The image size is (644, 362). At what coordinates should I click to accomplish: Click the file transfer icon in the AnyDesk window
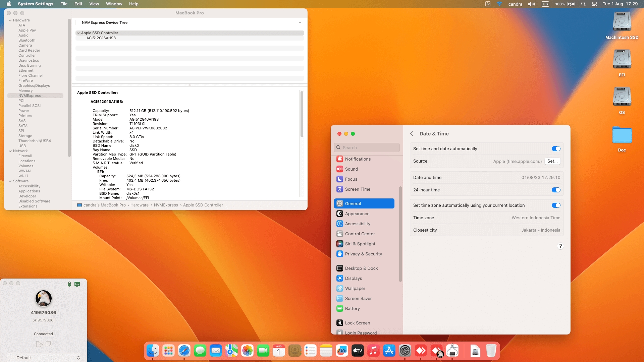coord(39,344)
